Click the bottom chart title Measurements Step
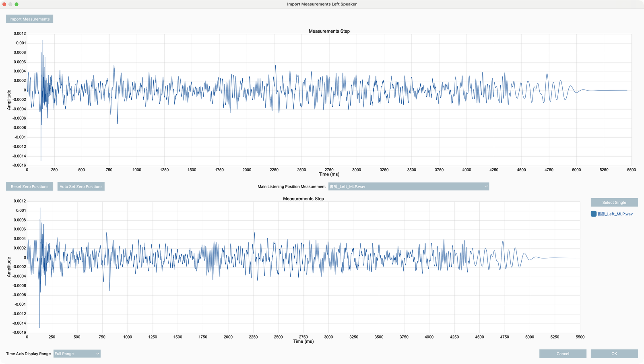Screen dimensions: 644x364 pyautogui.click(x=303, y=199)
